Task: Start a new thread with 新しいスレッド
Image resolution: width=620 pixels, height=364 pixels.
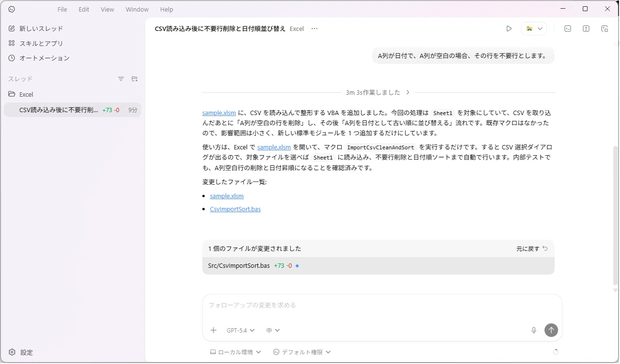Action: coord(73,29)
